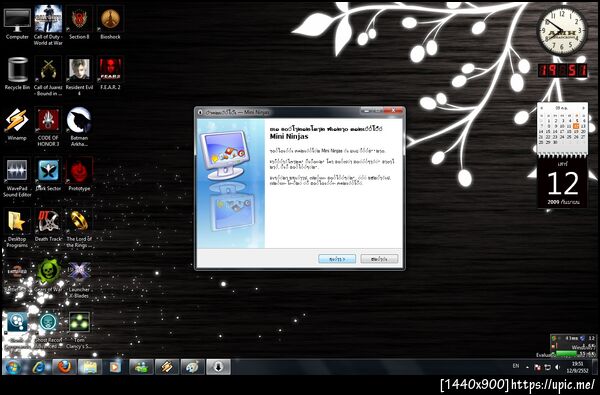Launch Internet Explorer from the taskbar
The width and height of the screenshot is (600, 395).
39,367
